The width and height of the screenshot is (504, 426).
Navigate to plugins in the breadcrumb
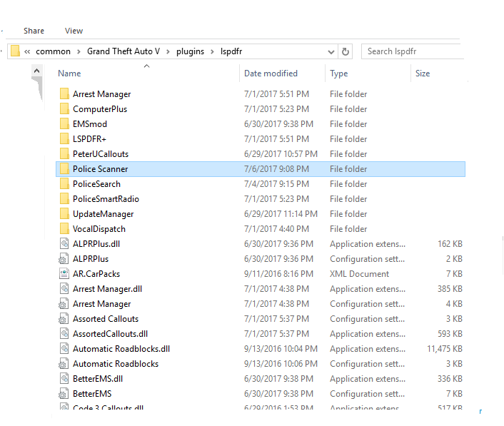coord(190,51)
